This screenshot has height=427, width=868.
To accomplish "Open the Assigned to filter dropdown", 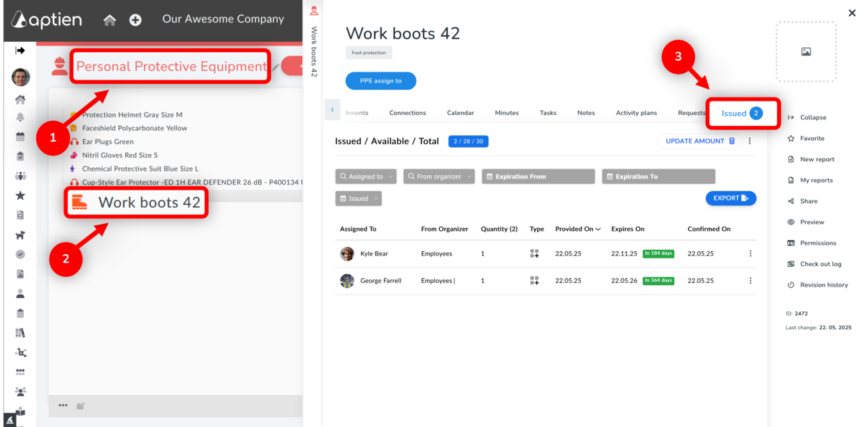I will [x=366, y=177].
